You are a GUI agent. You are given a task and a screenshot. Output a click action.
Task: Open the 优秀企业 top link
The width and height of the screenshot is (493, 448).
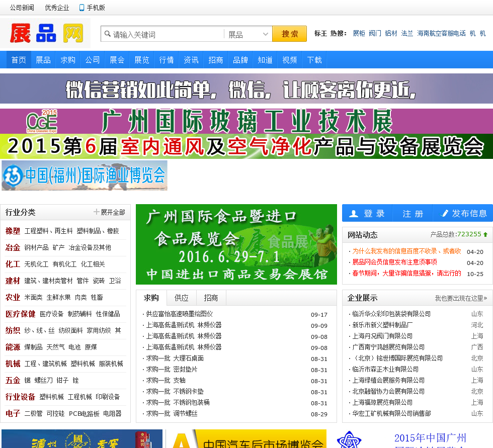(57, 8)
